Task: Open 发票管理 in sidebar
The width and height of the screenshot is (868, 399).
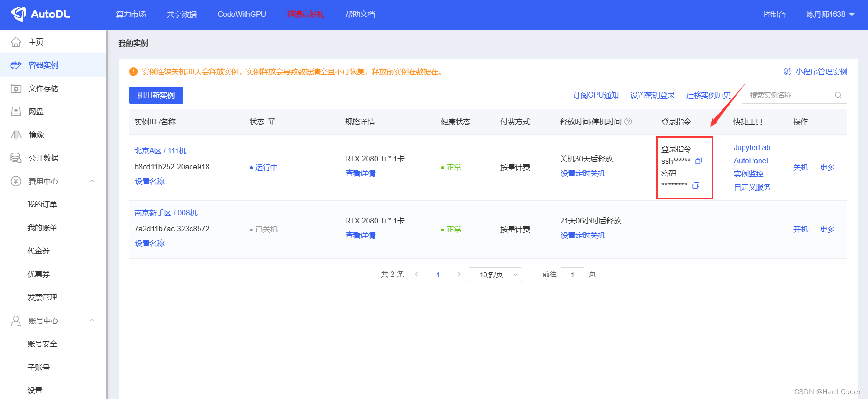Action: pyautogui.click(x=42, y=298)
